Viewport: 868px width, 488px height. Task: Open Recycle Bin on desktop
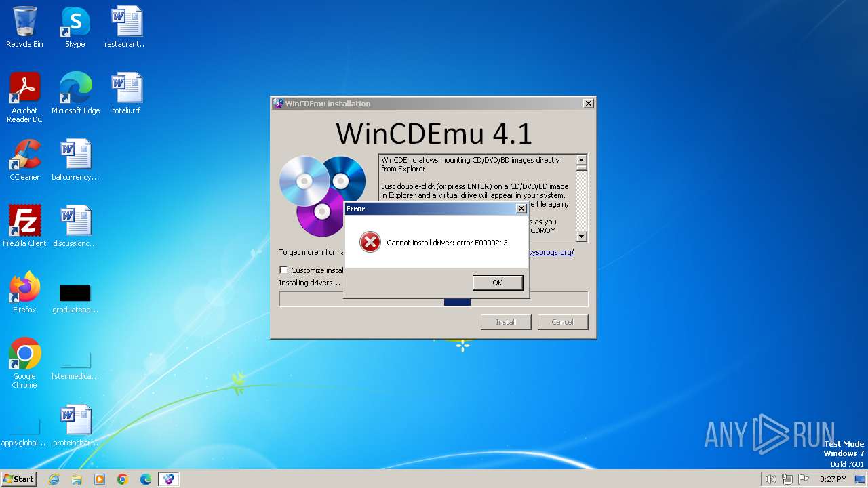pyautogui.click(x=24, y=28)
